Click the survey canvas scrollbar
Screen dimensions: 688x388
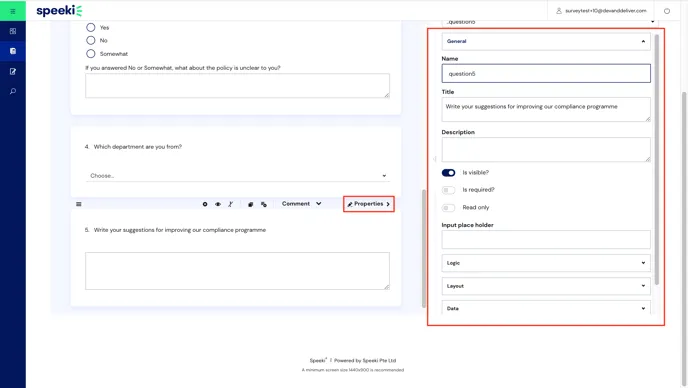[x=424, y=248]
